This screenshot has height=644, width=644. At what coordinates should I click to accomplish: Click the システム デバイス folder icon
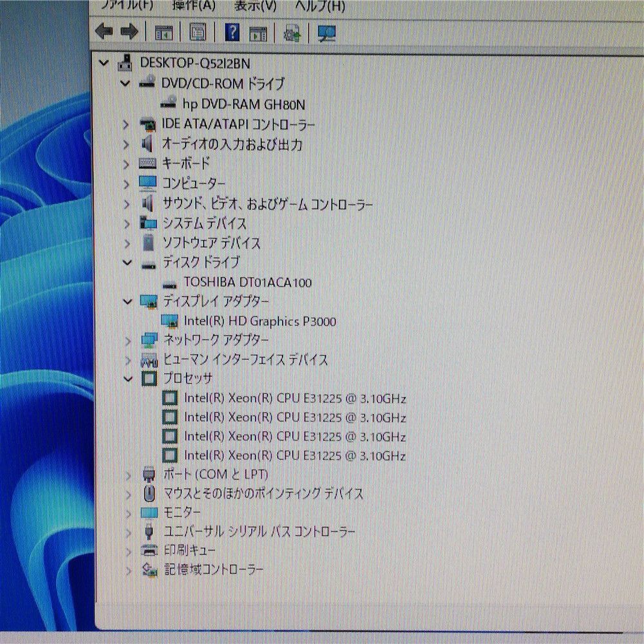tap(148, 223)
